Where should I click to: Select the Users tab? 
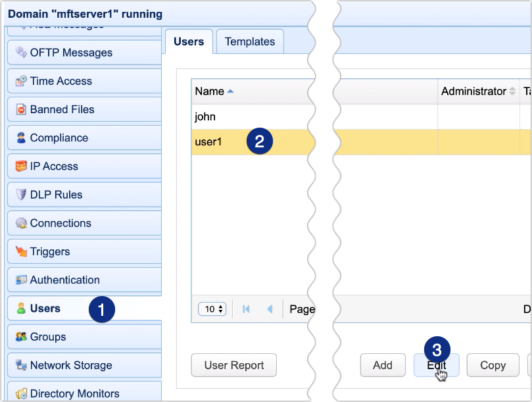click(189, 41)
